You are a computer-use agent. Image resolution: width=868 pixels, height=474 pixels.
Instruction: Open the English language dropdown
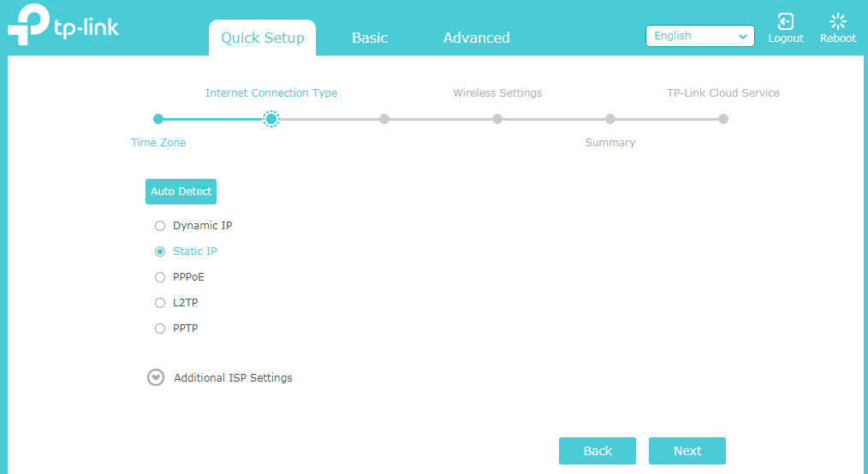click(x=699, y=36)
